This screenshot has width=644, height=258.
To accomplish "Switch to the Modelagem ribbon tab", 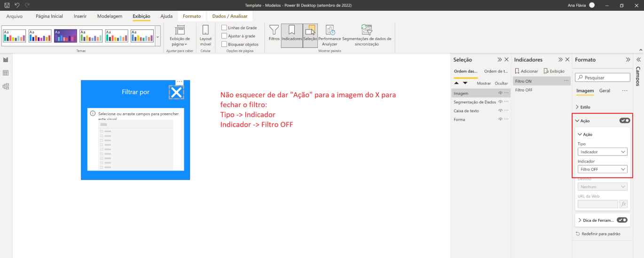I will (x=110, y=16).
